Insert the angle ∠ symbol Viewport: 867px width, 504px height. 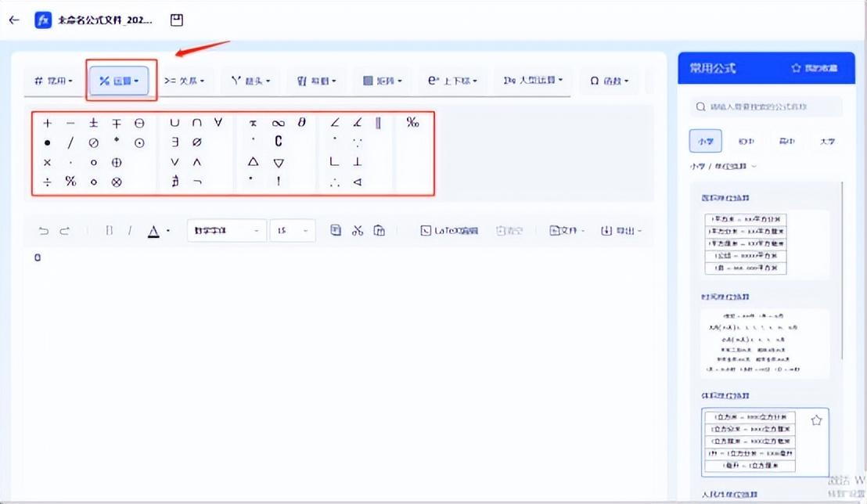pos(335,122)
